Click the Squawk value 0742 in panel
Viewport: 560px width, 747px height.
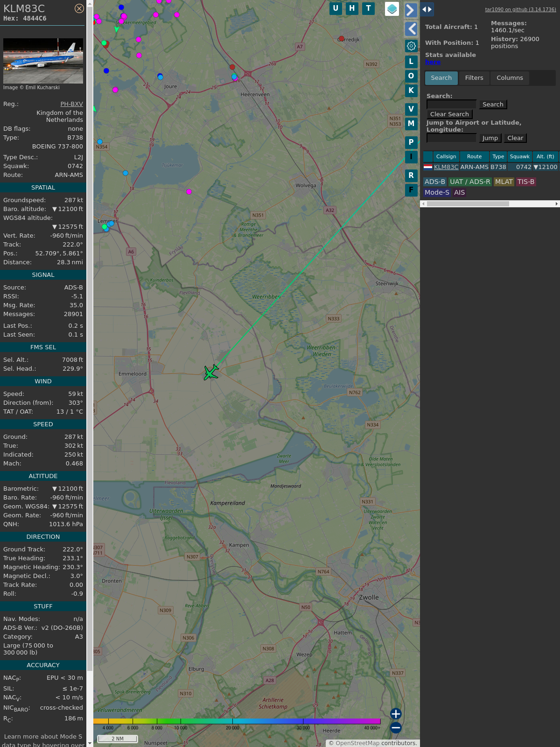click(75, 166)
